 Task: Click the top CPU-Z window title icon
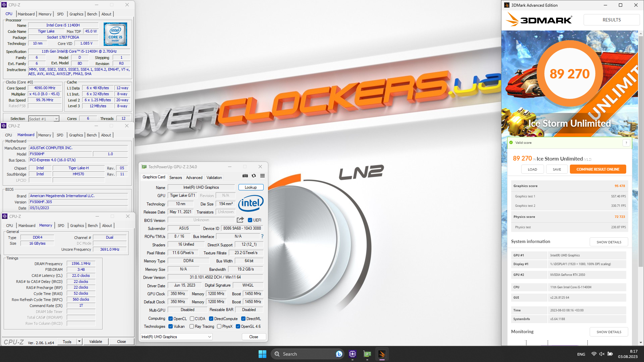click(4, 5)
